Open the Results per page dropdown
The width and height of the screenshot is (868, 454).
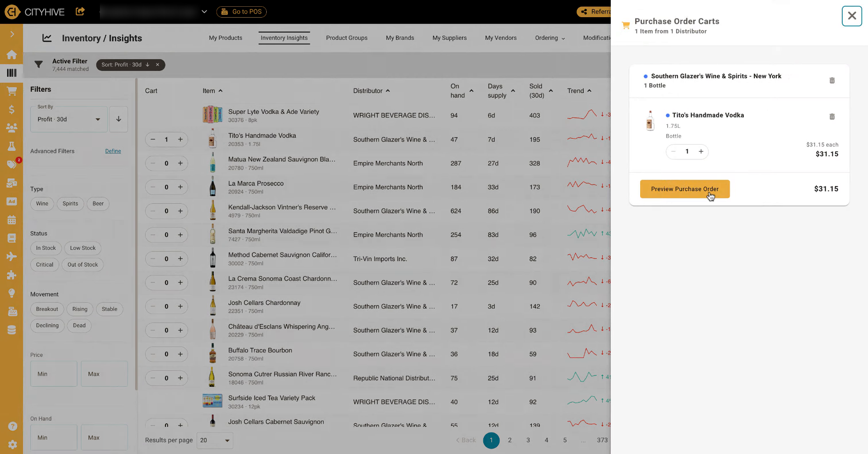[215, 440]
